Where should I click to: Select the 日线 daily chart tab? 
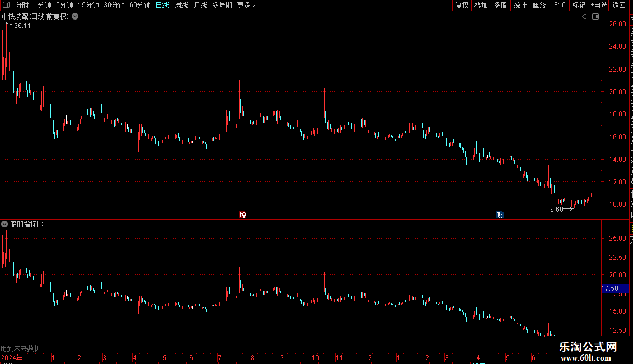tap(162, 5)
